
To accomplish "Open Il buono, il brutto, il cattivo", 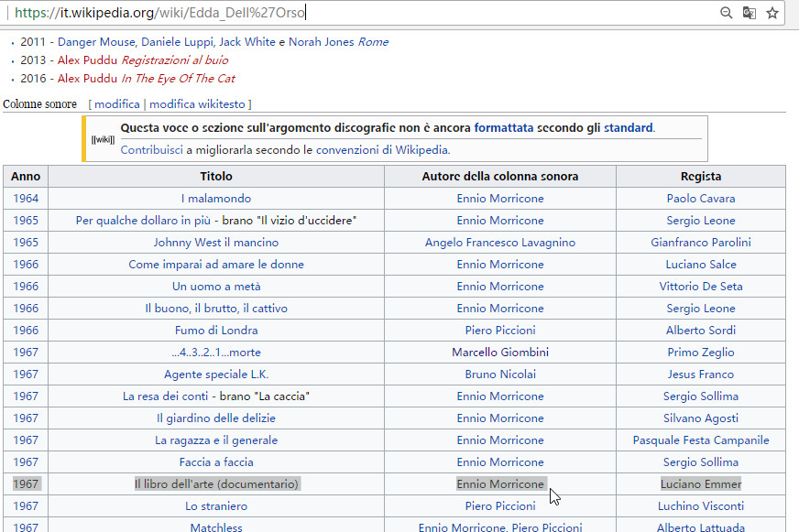I will [x=216, y=308].
